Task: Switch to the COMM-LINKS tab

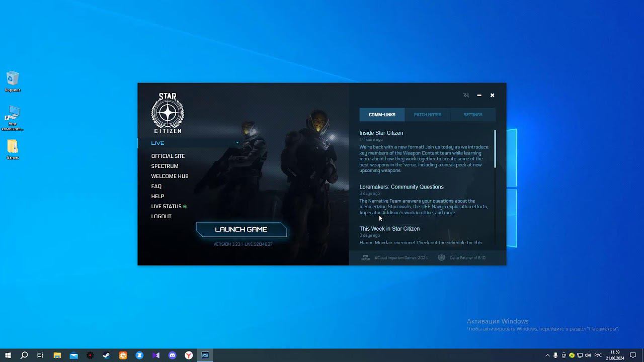Action: coord(382,115)
